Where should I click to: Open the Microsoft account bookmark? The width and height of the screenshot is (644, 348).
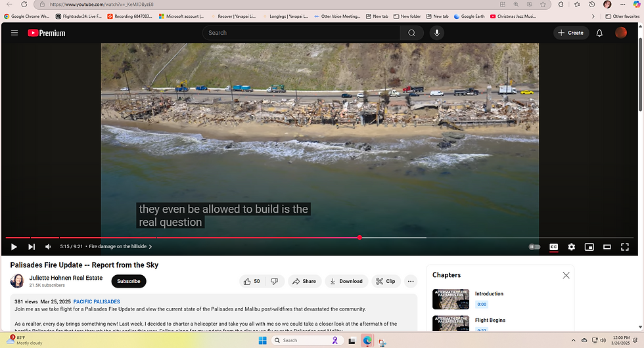pyautogui.click(x=181, y=16)
